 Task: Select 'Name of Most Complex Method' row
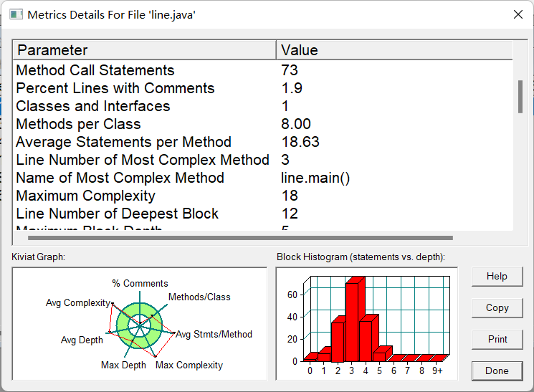pos(263,178)
